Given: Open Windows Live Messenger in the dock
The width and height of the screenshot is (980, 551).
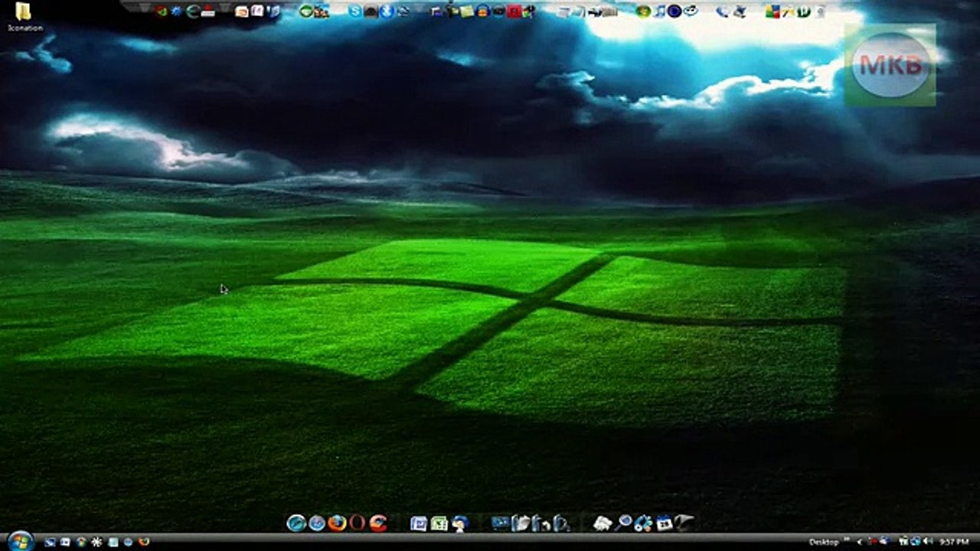Looking at the screenshot, I should pos(459,523).
